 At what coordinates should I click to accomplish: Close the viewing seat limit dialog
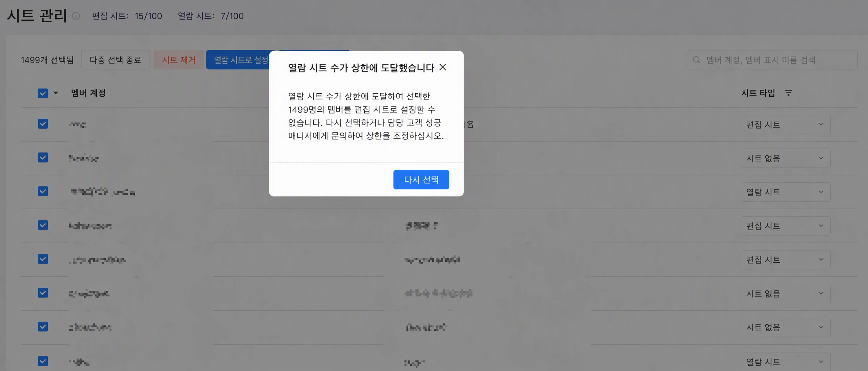443,67
